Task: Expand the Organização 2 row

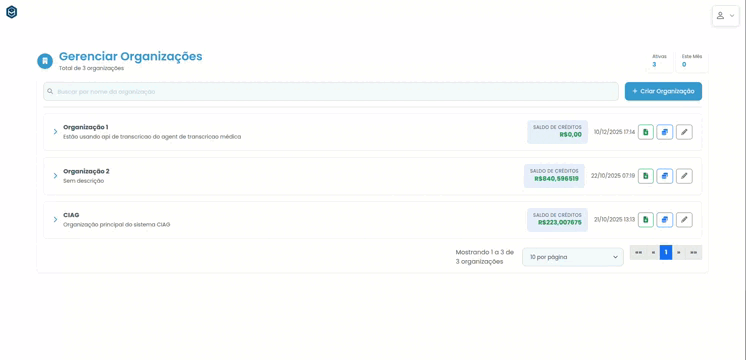Action: point(55,176)
